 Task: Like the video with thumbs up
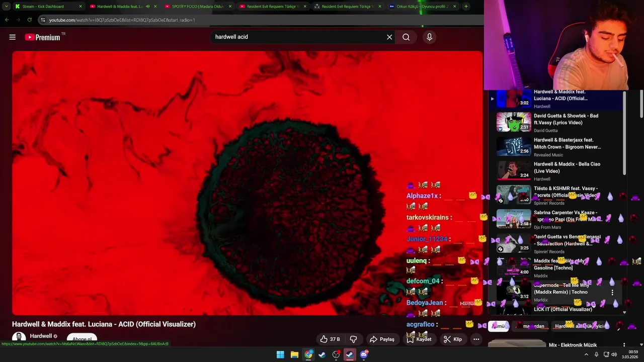tap(330, 339)
